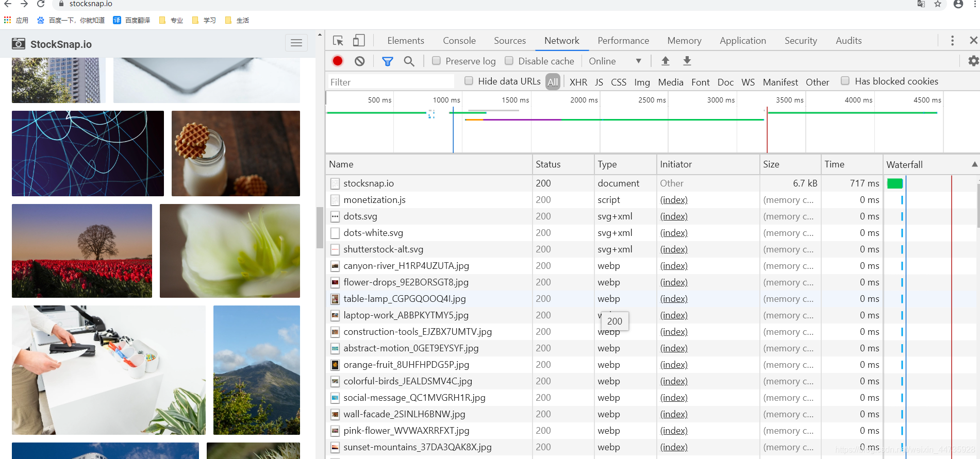980x459 pixels.
Task: Click the StockSnap.io camera logo
Action: 19,44
